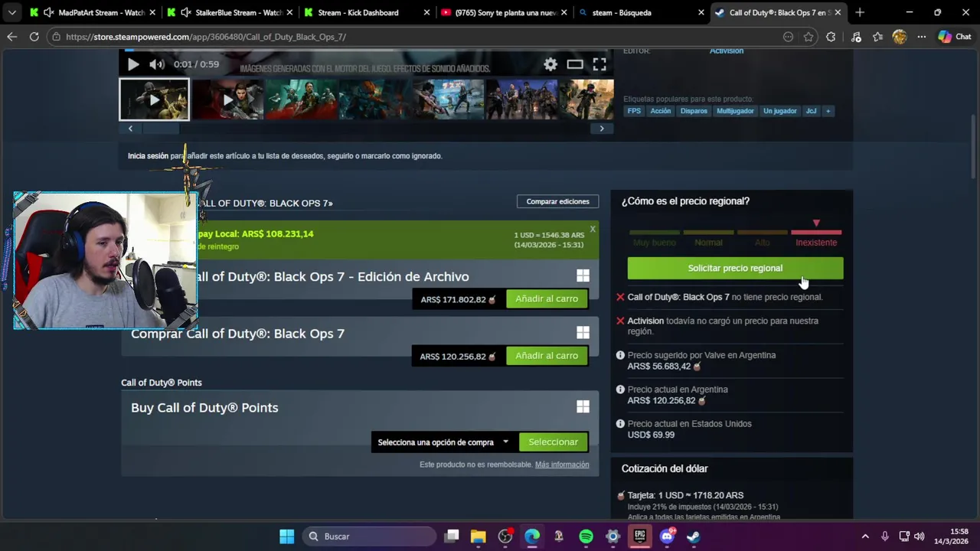This screenshot has width=980, height=551.
Task: Open browser extensions menu
Action: [x=831, y=37]
